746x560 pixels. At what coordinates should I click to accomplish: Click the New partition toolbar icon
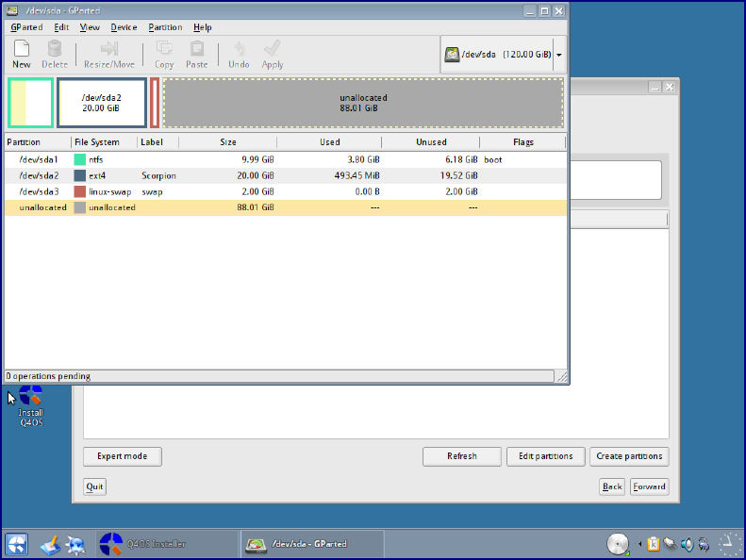click(22, 55)
